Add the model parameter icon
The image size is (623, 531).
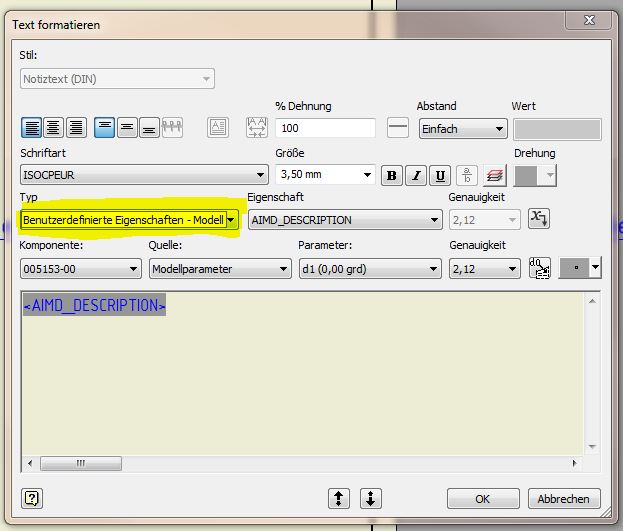coord(540,268)
